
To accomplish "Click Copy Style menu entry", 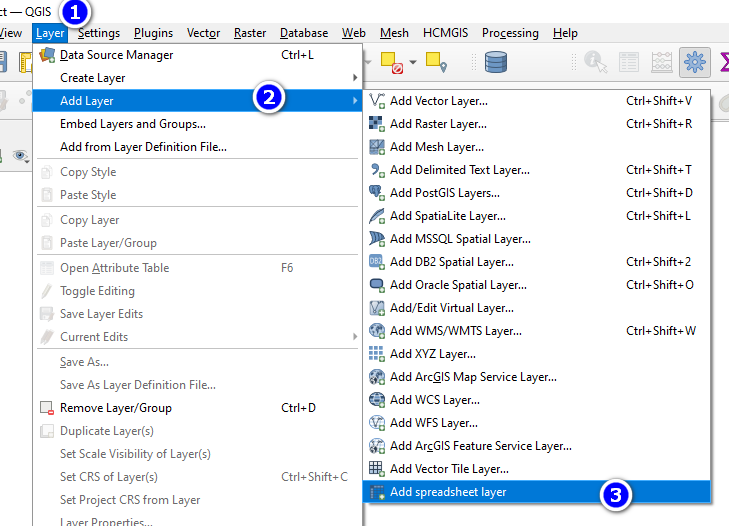I will pos(197,172).
